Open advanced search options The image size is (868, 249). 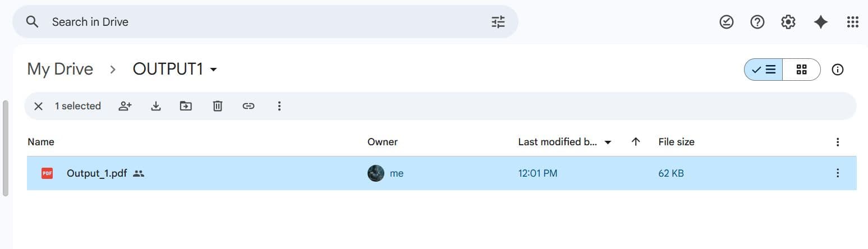click(498, 22)
